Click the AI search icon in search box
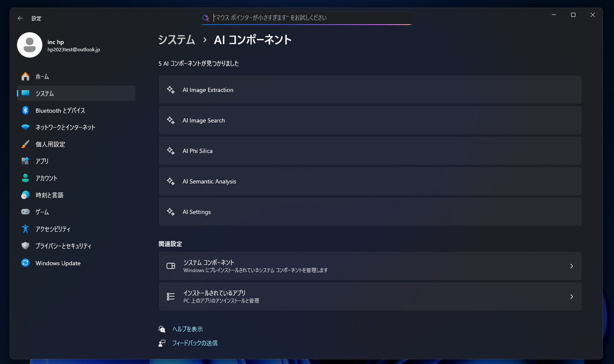Screen dimensions: 614x364 coord(205,18)
